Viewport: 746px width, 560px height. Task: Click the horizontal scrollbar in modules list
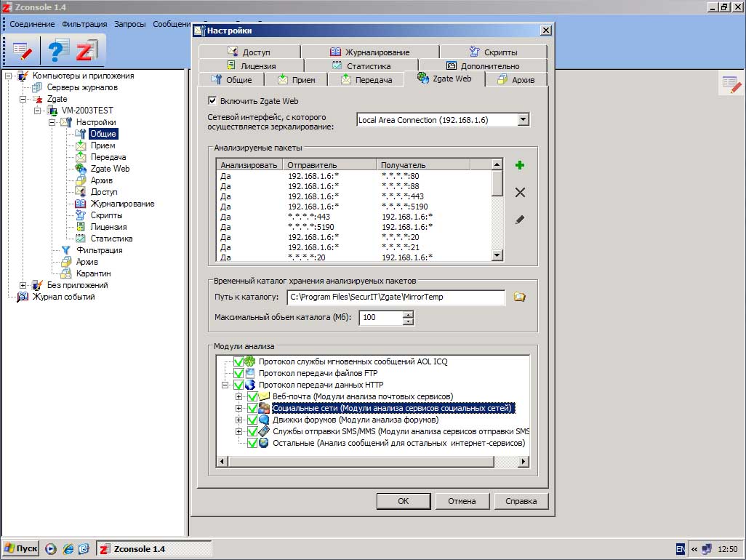(364, 462)
